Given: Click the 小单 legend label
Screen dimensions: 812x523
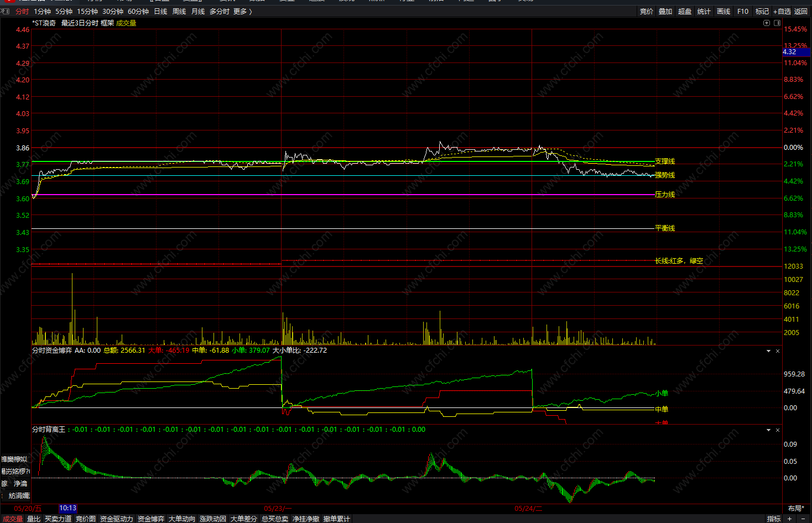Looking at the screenshot, I should point(662,394).
